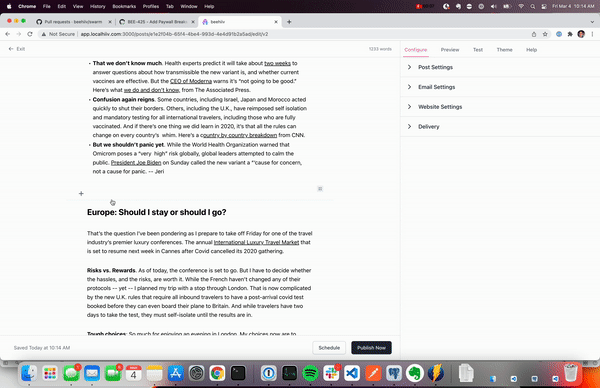
Task: Open a new Chrome tab
Action: [x=289, y=22]
